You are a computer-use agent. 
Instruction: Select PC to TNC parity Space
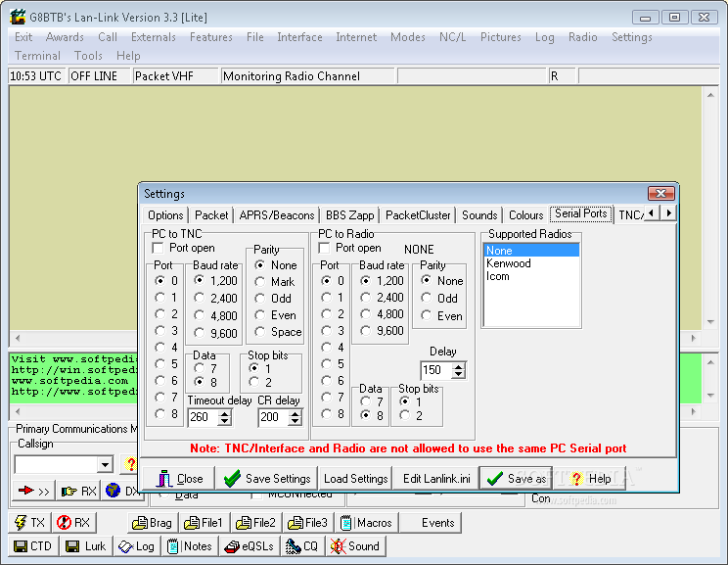[260, 332]
